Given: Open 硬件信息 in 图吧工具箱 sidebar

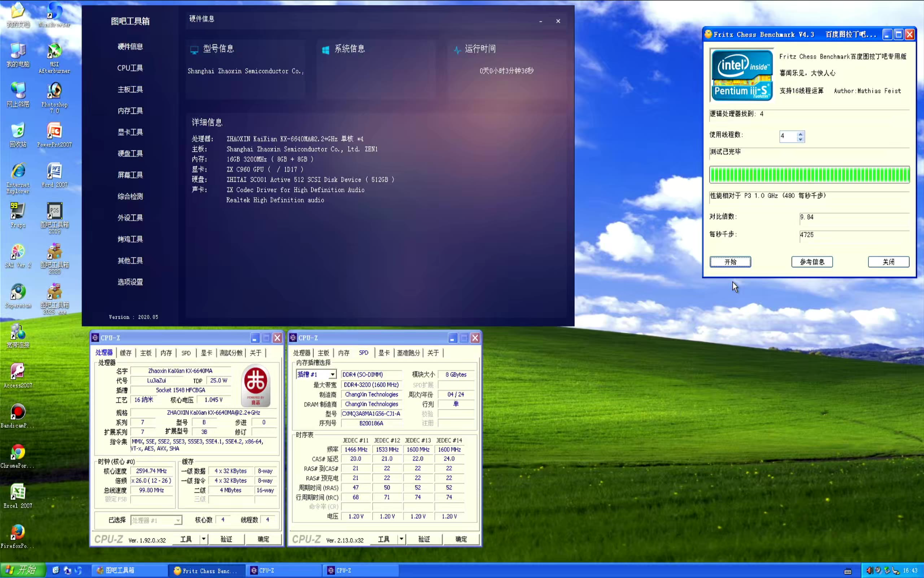Looking at the screenshot, I should tap(130, 47).
